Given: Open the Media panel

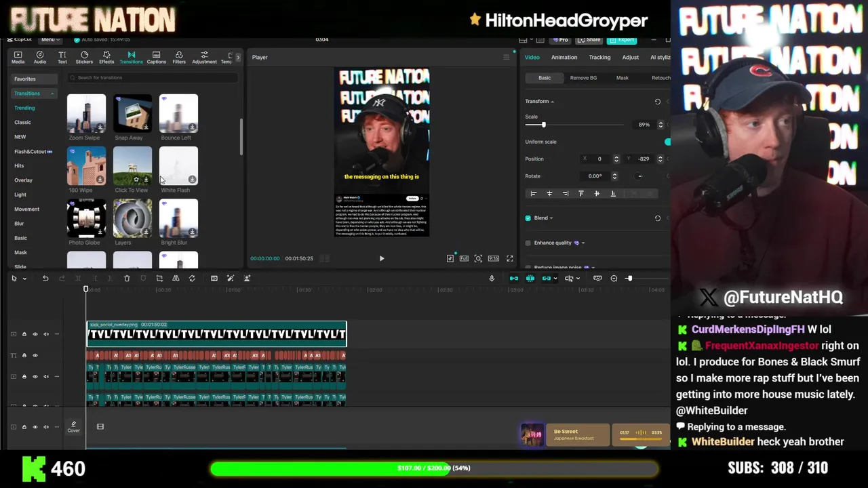Looking at the screenshot, I should (x=18, y=58).
